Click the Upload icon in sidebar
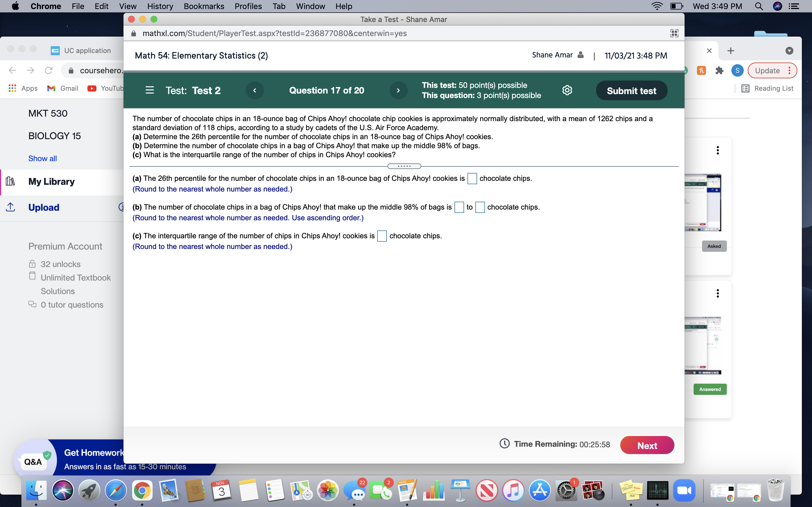The width and height of the screenshot is (812, 507). click(10, 207)
